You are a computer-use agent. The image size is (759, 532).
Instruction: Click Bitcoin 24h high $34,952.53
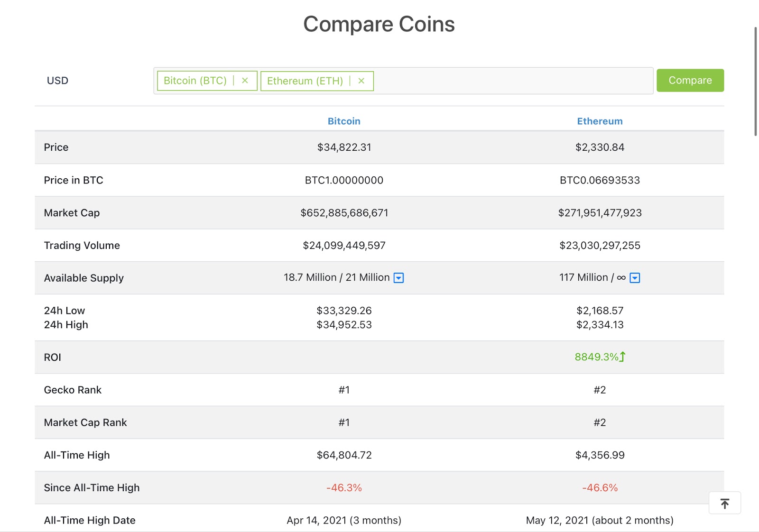[x=344, y=325]
